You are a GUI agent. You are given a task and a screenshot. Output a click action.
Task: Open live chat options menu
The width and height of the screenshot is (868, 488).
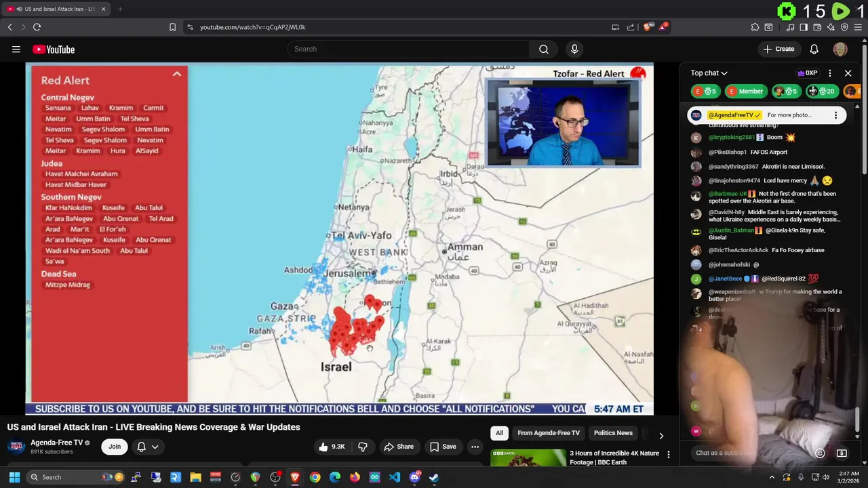point(830,73)
